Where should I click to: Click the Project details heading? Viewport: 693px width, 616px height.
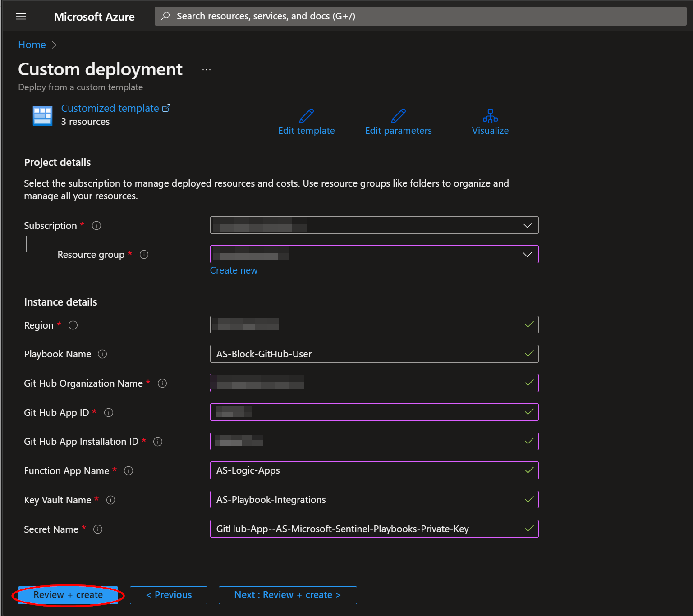click(x=57, y=162)
